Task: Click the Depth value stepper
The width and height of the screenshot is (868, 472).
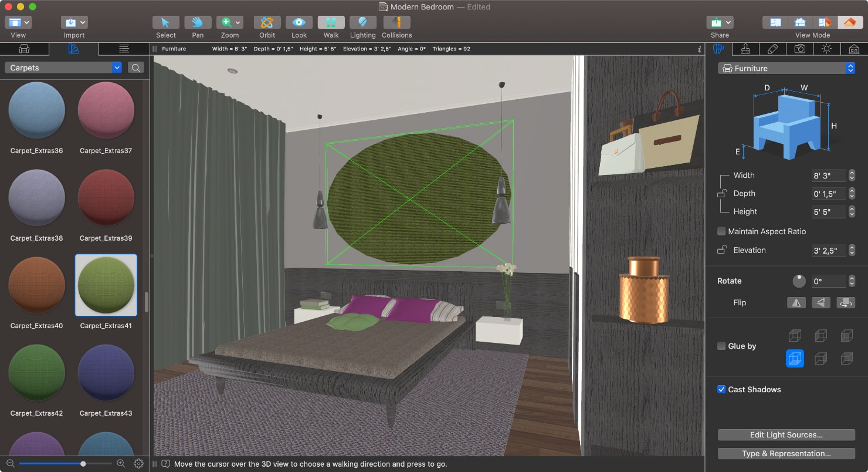Action: point(852,194)
